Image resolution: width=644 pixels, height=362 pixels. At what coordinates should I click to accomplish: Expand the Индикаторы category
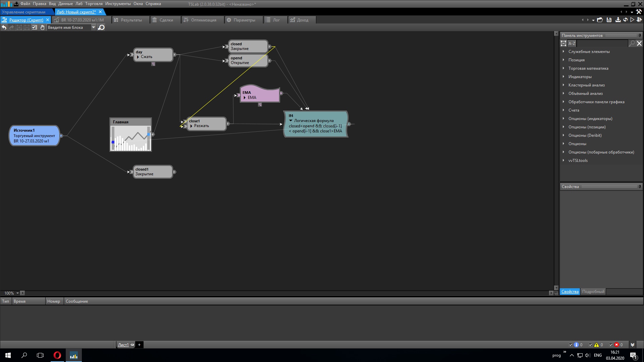pos(563,77)
